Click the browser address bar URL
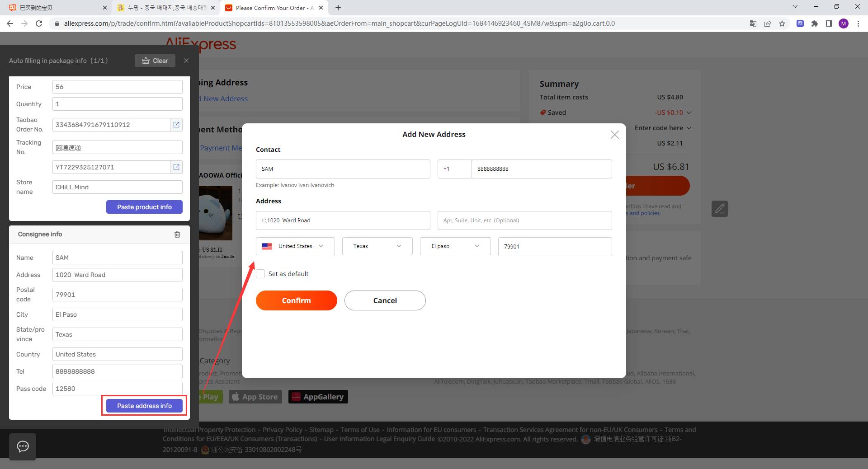868x469 pixels. [x=339, y=23]
